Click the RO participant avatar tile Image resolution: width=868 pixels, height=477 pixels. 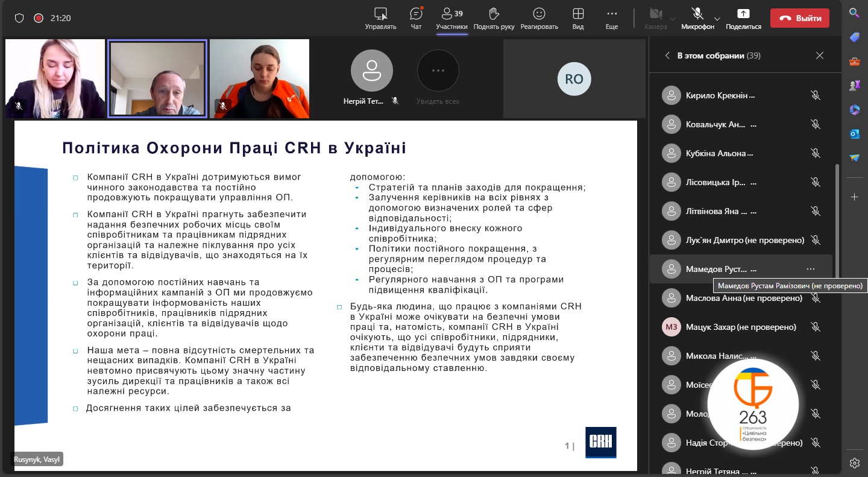(574, 78)
